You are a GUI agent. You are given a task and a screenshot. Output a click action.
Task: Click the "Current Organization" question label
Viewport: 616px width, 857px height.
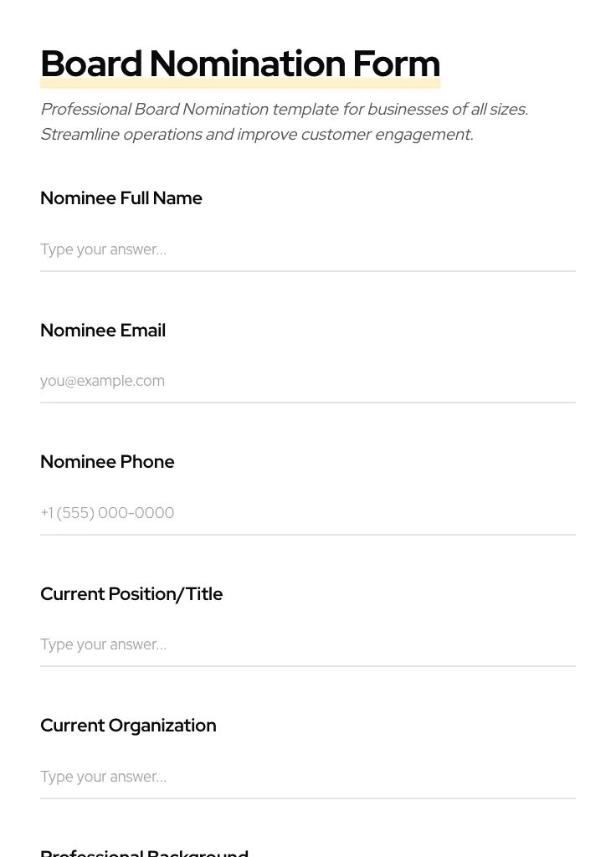(128, 726)
